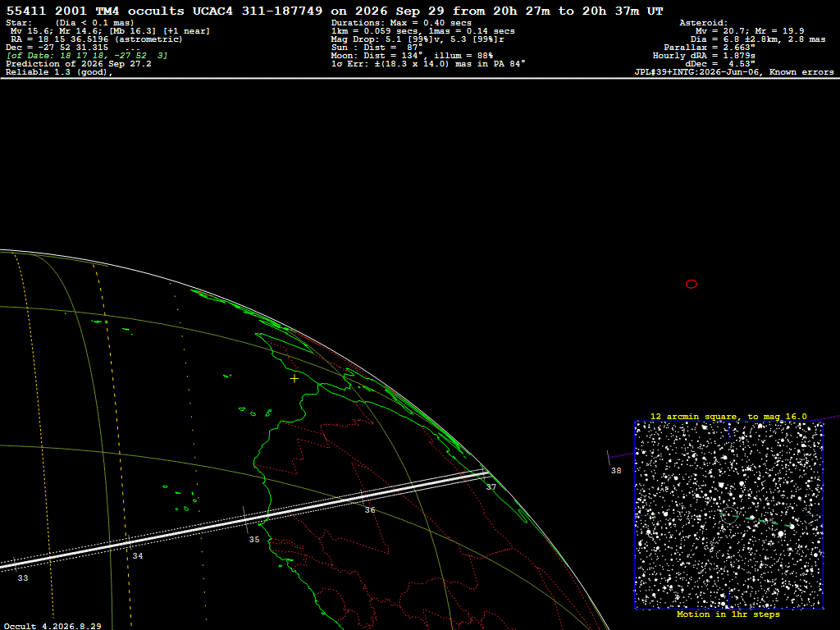Select the time marker labeled 35
Viewport: 840px width, 630px height.
pyautogui.click(x=254, y=540)
